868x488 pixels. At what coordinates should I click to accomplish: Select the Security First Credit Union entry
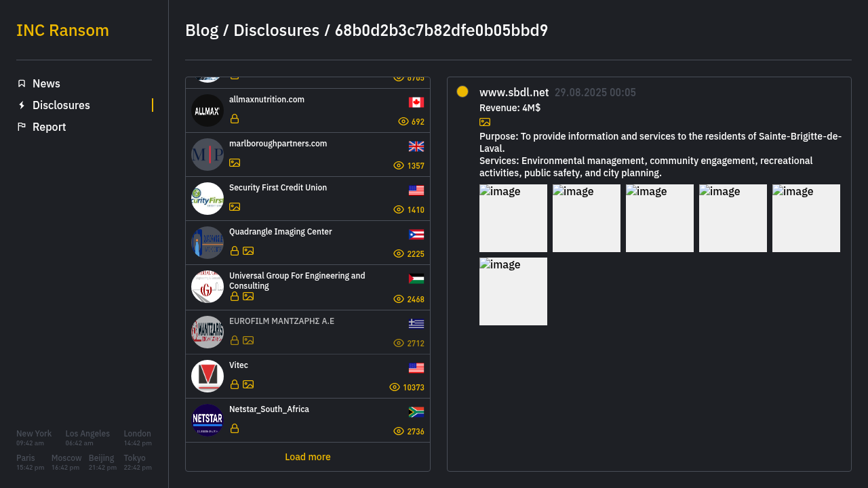coord(308,199)
